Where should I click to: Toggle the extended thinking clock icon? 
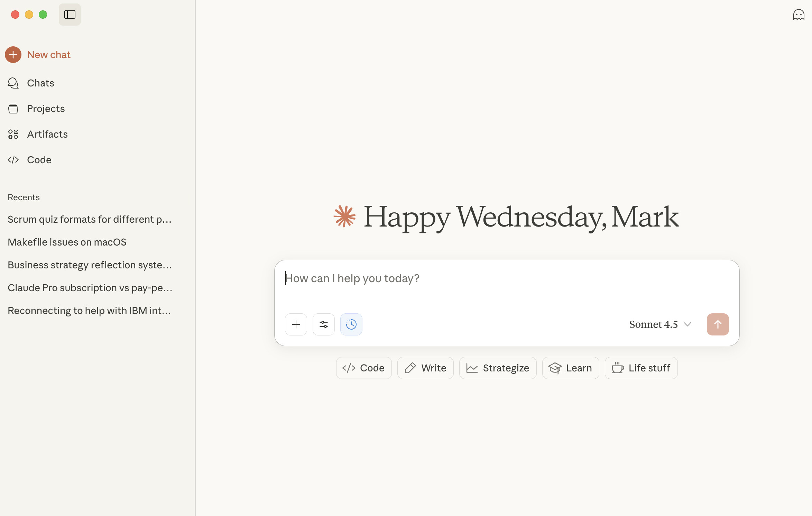coord(351,324)
